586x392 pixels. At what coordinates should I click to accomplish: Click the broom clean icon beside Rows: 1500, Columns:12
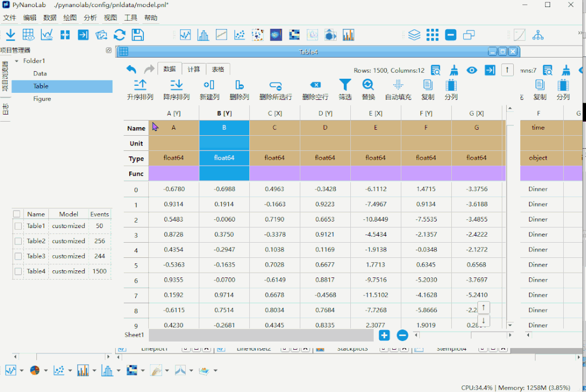point(454,70)
